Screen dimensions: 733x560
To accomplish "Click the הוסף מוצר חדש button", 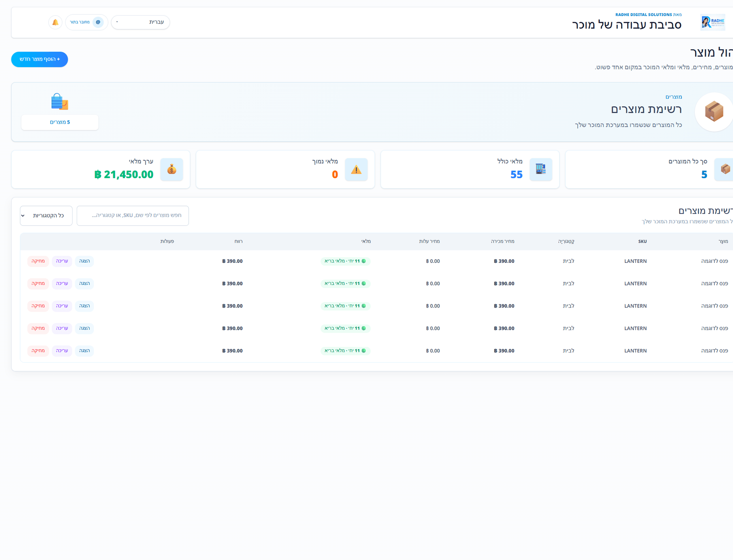I will [40, 59].
